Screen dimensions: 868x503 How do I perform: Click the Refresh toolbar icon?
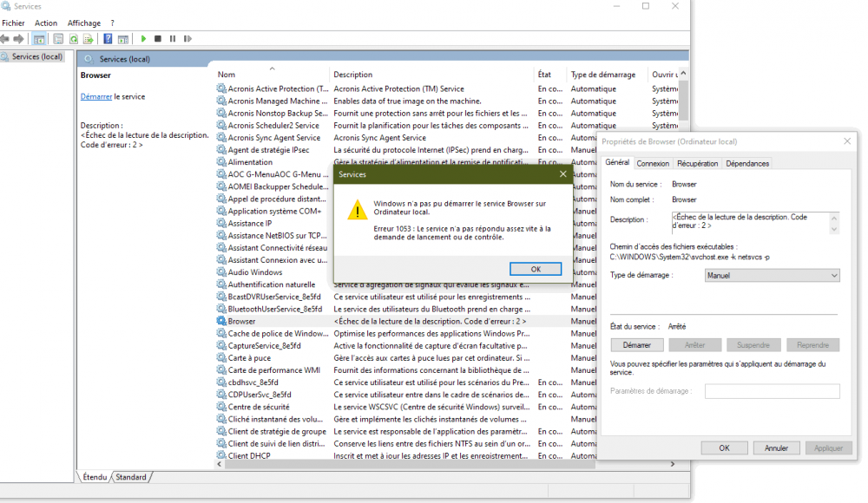[x=74, y=39]
